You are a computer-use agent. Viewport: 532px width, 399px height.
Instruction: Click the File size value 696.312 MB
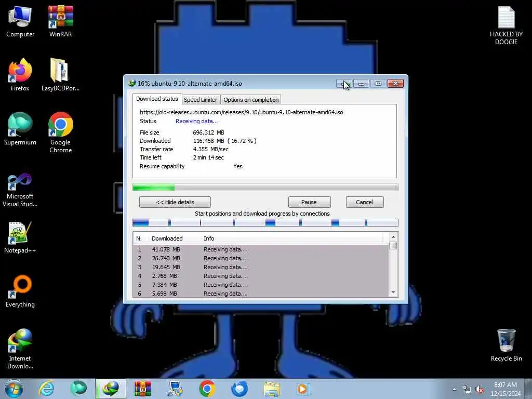point(209,132)
